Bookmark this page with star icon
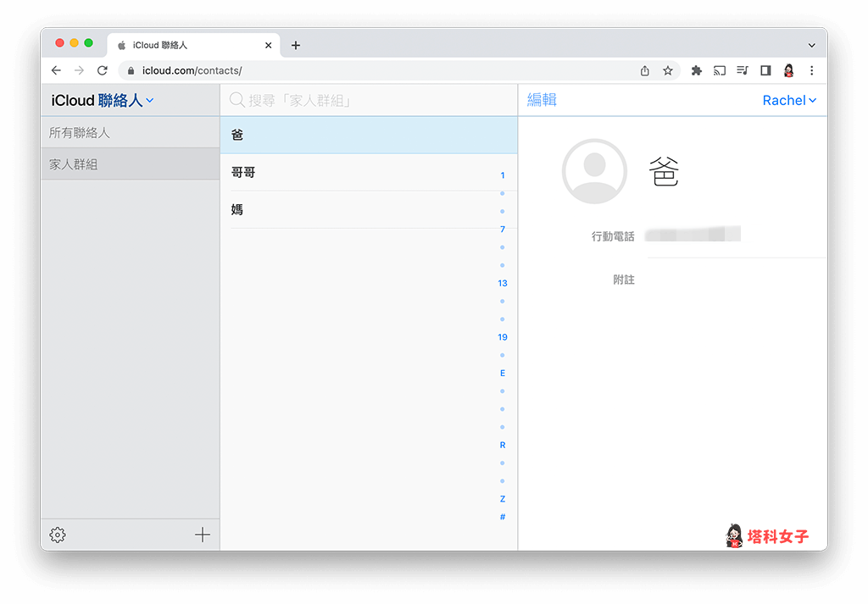This screenshot has width=868, height=604. 668,70
